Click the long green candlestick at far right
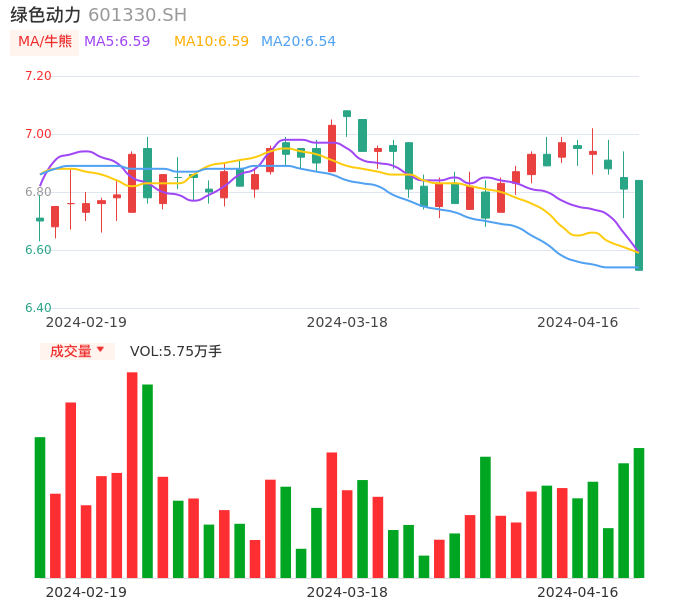The height and width of the screenshot is (606, 686). coord(639,225)
